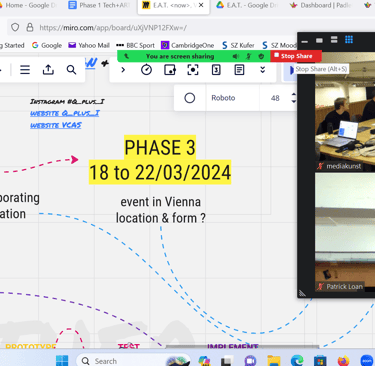Toggle shared audio speaker icon in Zoom bar
The height and width of the screenshot is (366, 375).
[236, 56]
